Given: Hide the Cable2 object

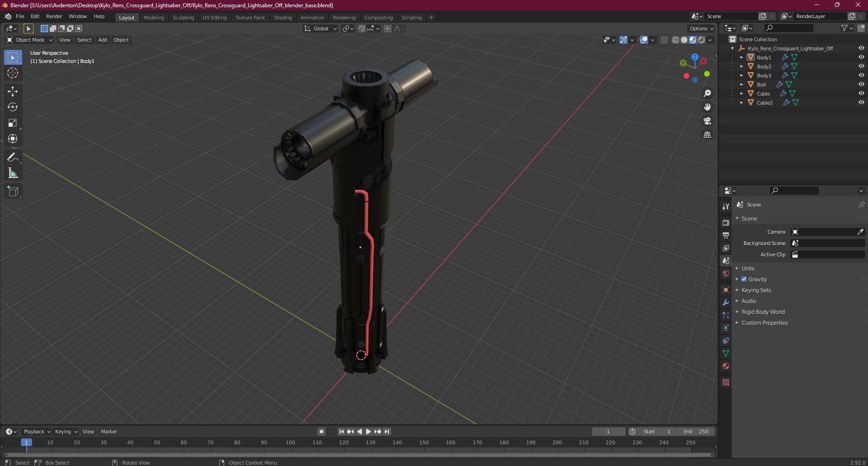Looking at the screenshot, I should click(861, 102).
